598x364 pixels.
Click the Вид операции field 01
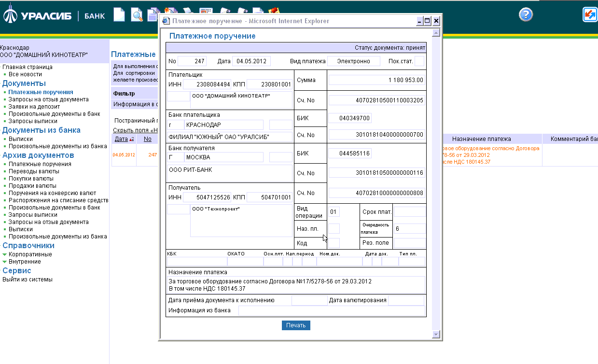click(334, 212)
